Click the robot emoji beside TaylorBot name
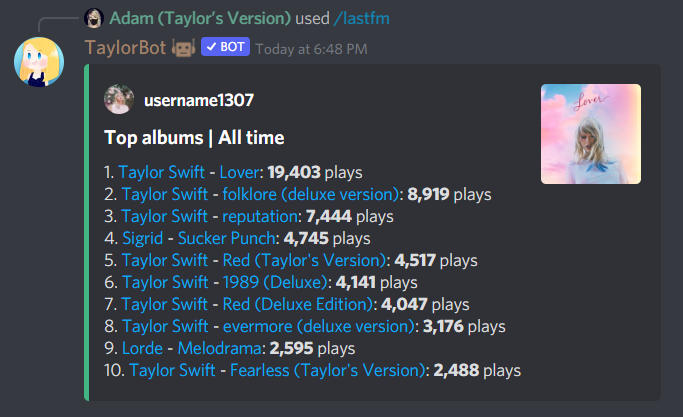 pyautogui.click(x=183, y=48)
